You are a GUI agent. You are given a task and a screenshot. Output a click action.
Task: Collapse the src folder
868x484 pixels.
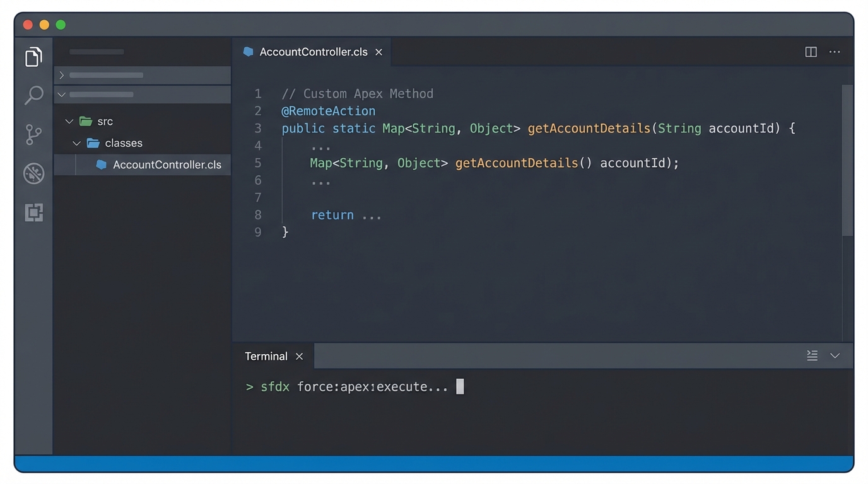[x=69, y=121]
